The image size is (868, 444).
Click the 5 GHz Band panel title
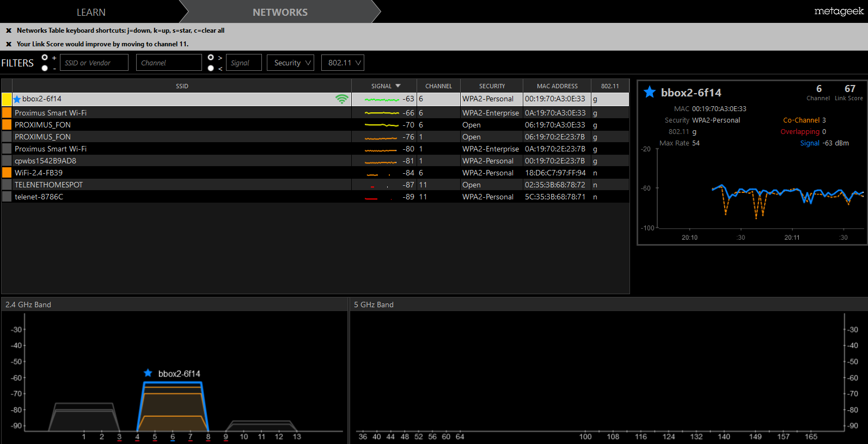[x=374, y=305]
